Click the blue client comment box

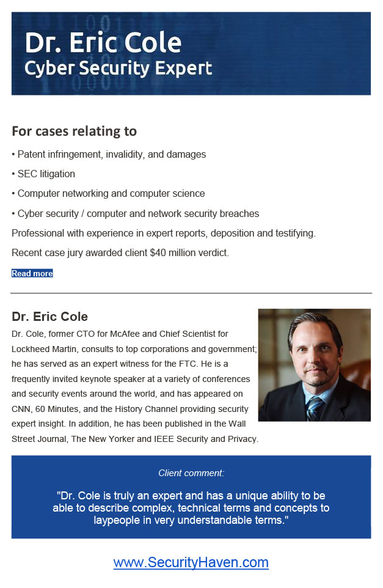point(191,498)
